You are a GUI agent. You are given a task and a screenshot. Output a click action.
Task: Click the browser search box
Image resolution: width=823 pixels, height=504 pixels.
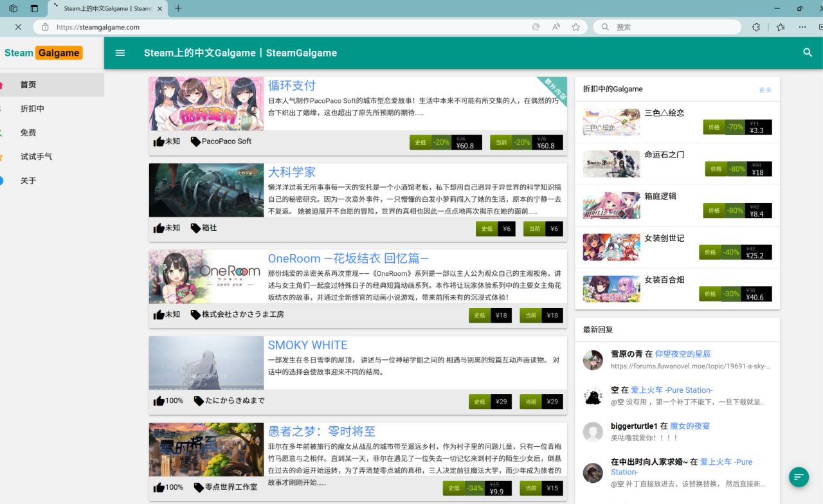click(667, 27)
